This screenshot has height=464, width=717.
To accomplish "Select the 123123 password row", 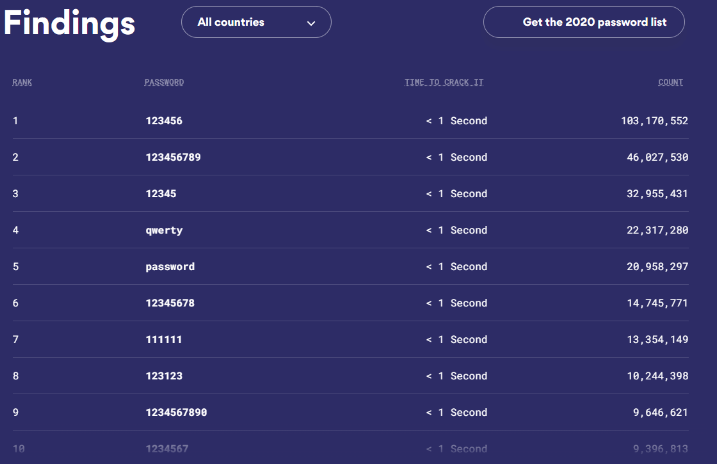I will [x=164, y=376].
